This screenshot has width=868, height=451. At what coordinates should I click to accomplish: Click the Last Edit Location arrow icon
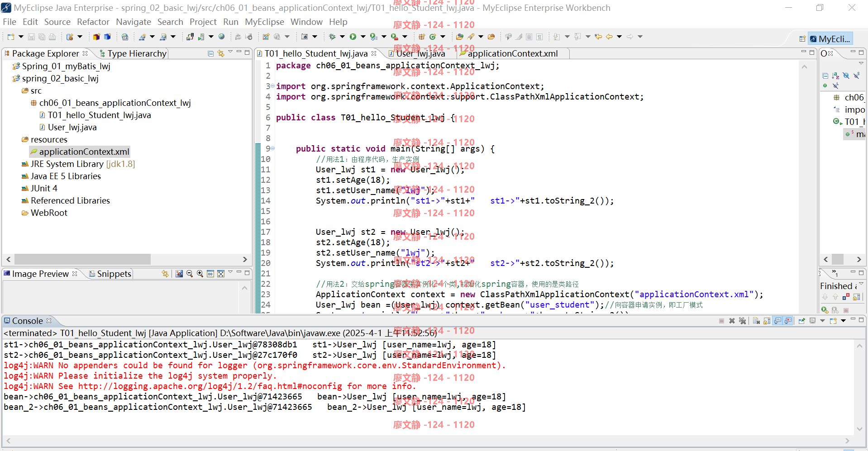click(598, 37)
